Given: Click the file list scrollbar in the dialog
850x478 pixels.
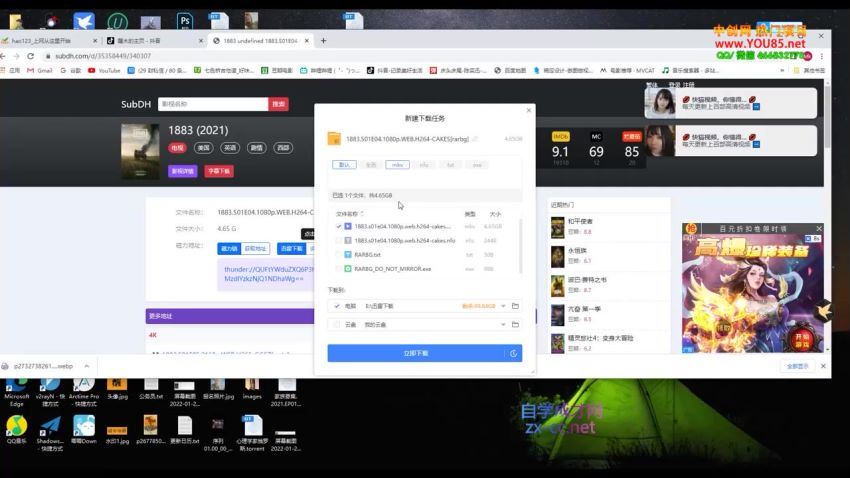Looking at the screenshot, I should pos(521,246).
